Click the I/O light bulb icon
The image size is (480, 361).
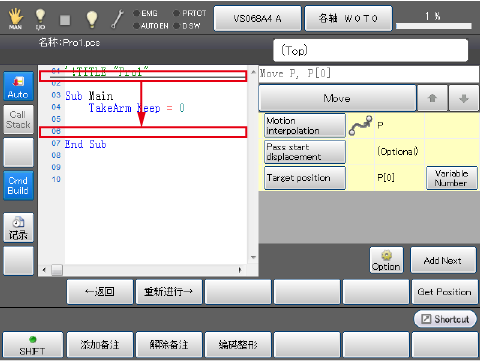(x=40, y=19)
